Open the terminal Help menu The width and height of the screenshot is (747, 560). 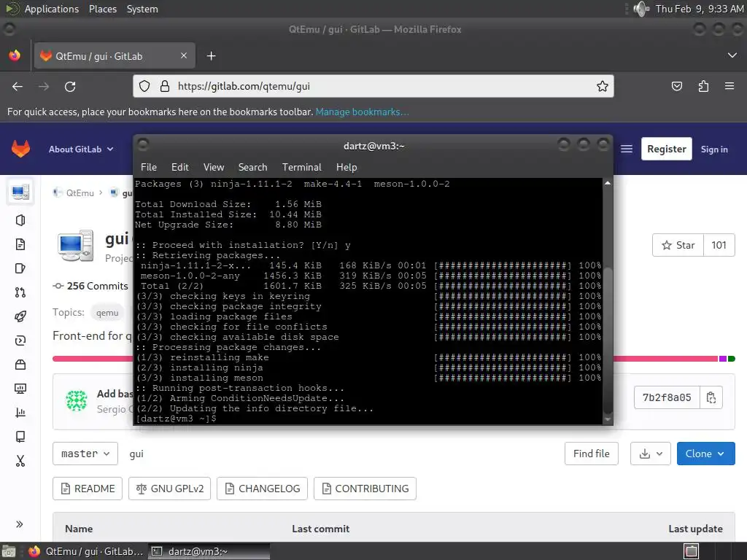click(x=347, y=167)
